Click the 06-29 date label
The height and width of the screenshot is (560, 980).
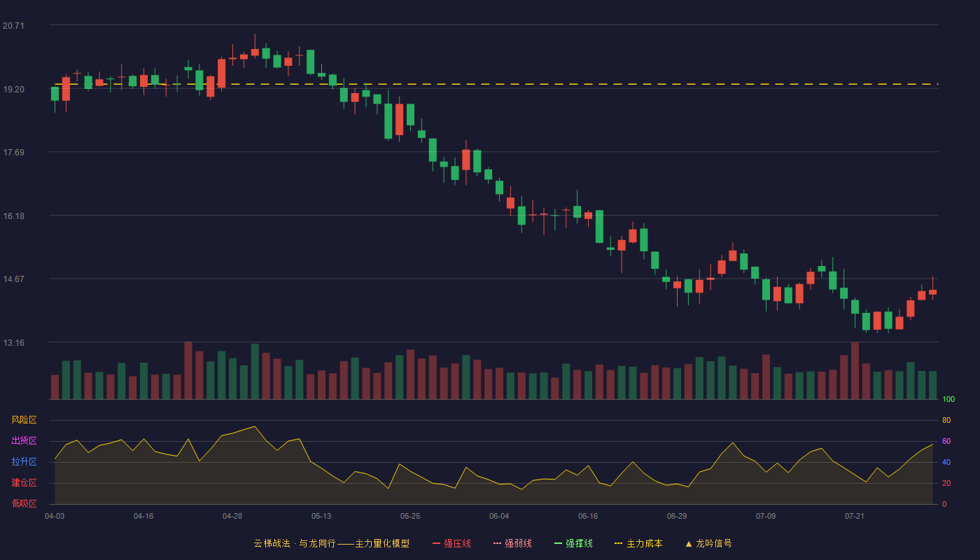677,516
